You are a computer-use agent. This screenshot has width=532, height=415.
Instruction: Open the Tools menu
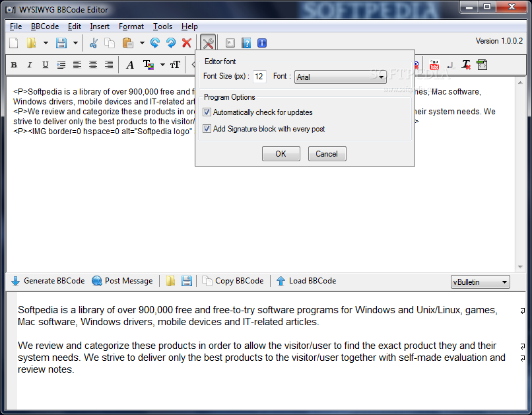(x=162, y=26)
